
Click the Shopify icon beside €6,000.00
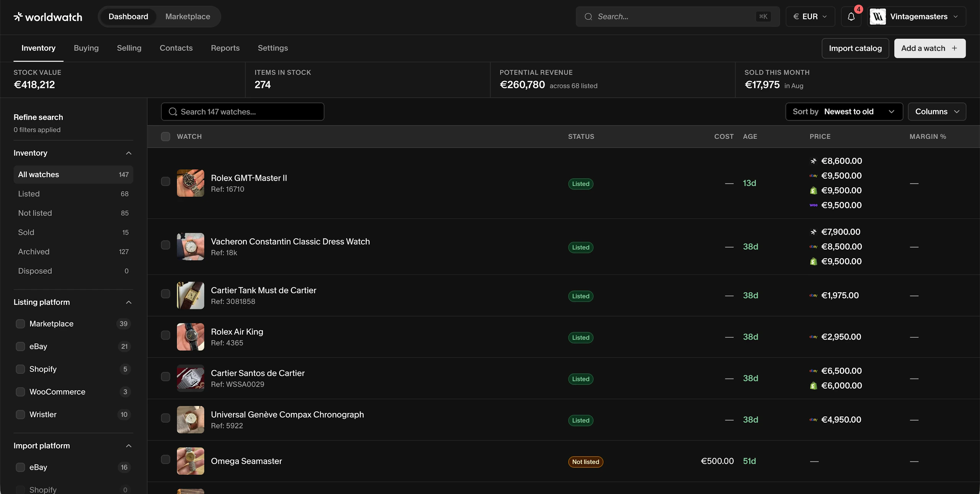tap(813, 386)
